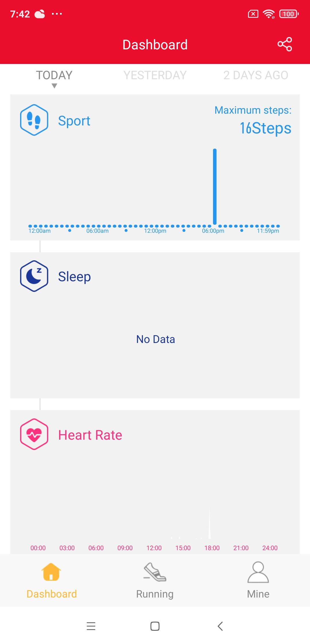Switch to the YESTERDAY tab
Screen dimensions: 310x644
coord(155,75)
